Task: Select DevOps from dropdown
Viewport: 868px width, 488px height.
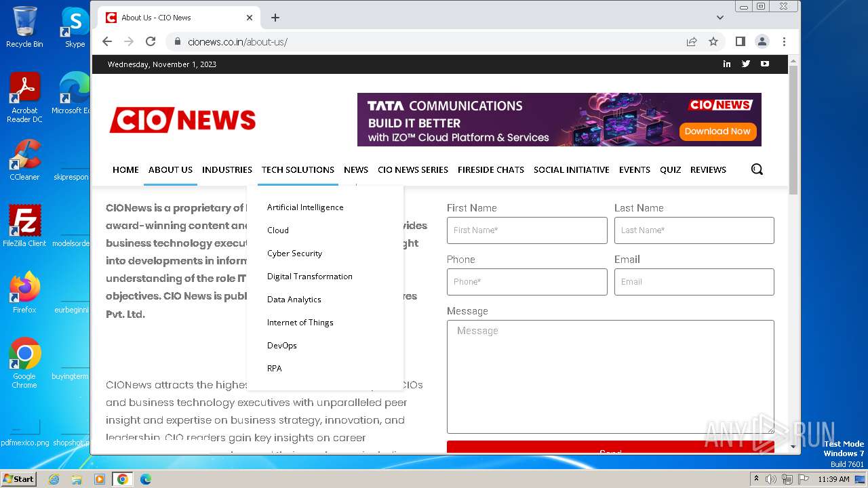Action: (282, 346)
